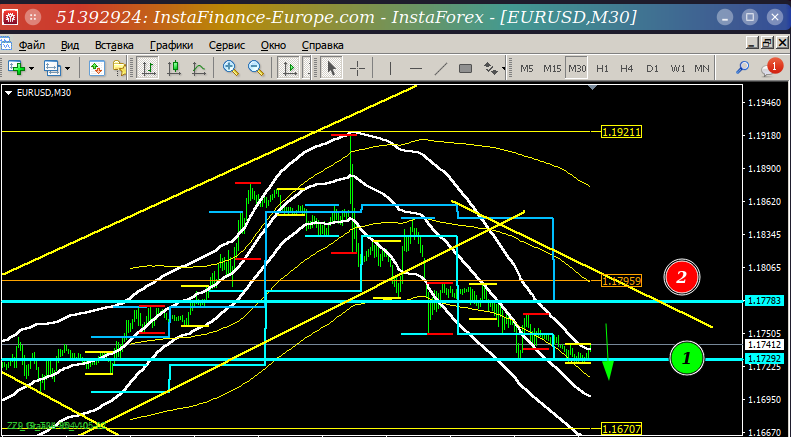Select the rectangle shape tool

point(466,68)
